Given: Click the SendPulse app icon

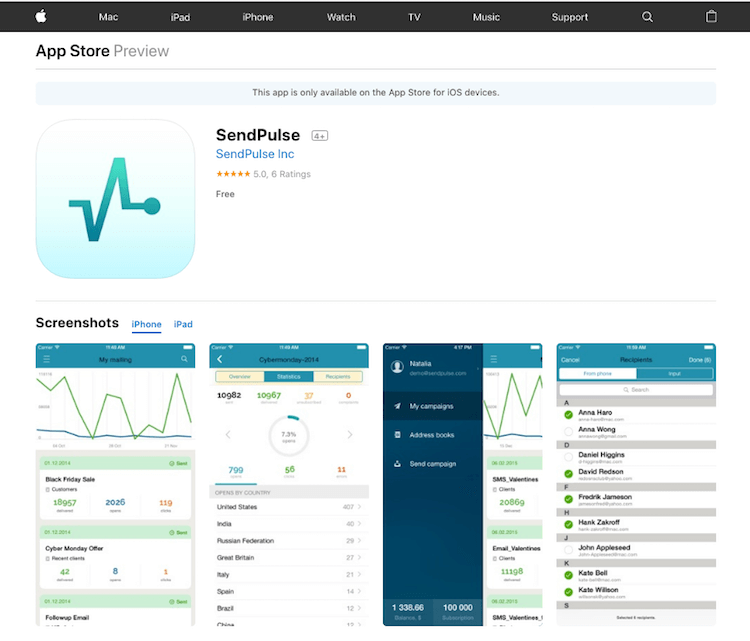Looking at the screenshot, I should pos(115,199).
